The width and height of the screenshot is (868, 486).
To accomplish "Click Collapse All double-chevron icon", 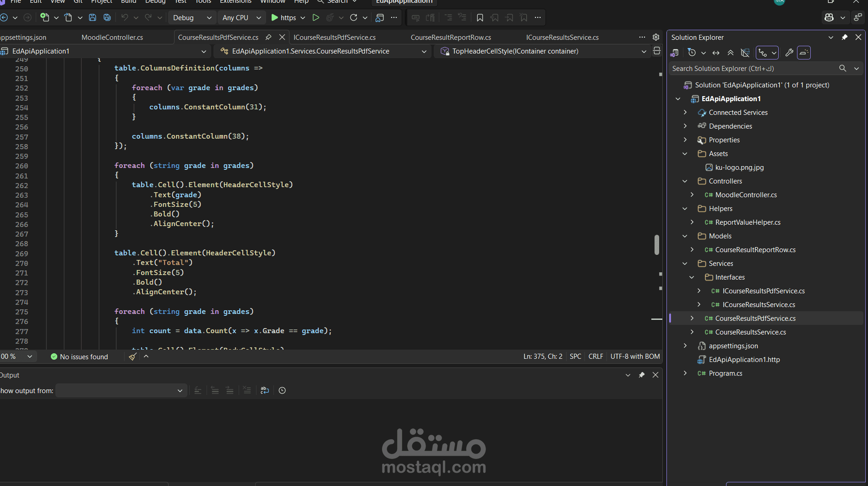I will [x=731, y=53].
